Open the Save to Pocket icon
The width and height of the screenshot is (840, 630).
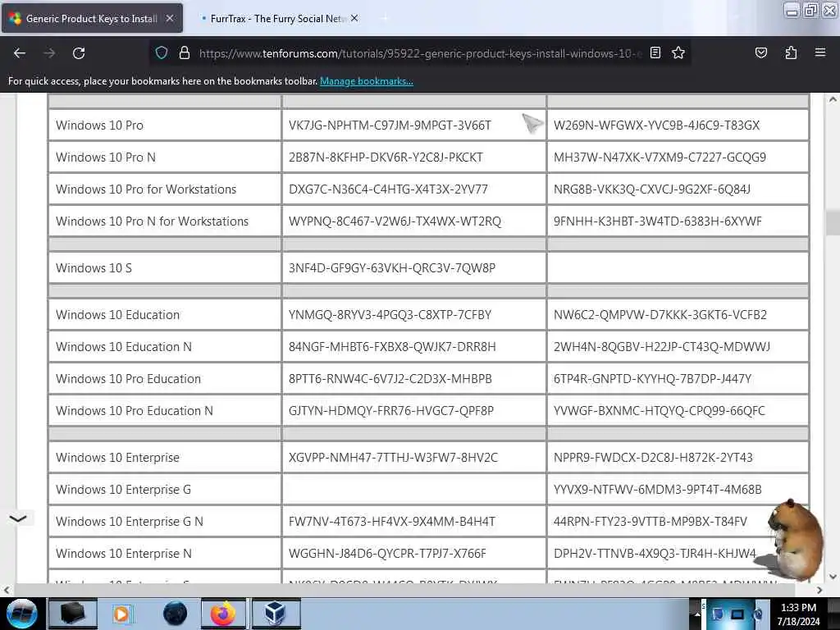click(760, 52)
